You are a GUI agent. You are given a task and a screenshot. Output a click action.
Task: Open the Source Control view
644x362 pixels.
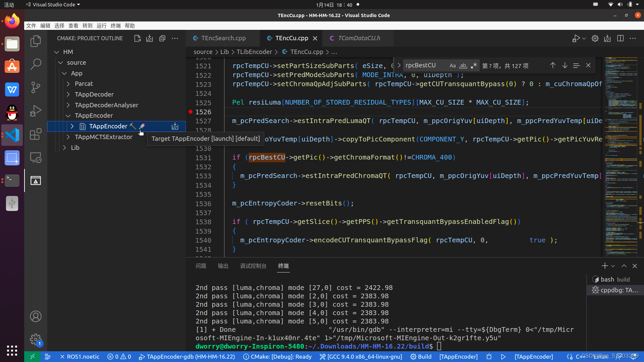(x=36, y=87)
